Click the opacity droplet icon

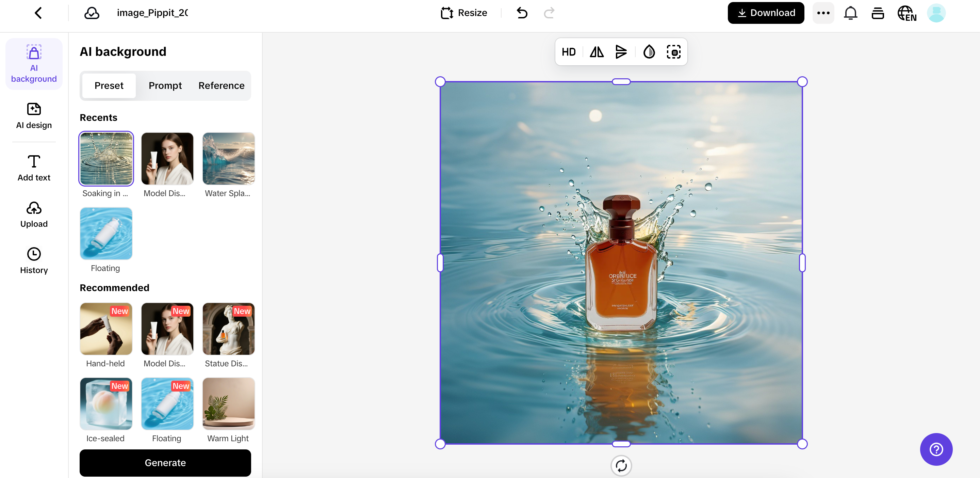(649, 52)
